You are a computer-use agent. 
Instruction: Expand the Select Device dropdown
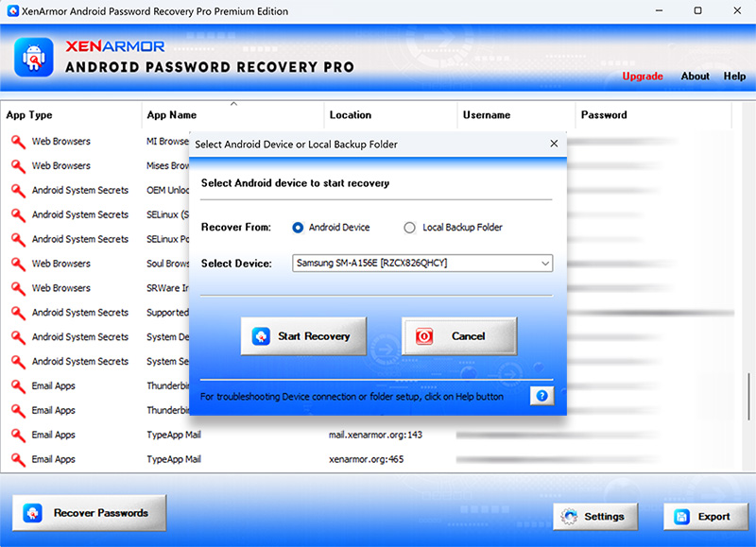[x=544, y=264]
